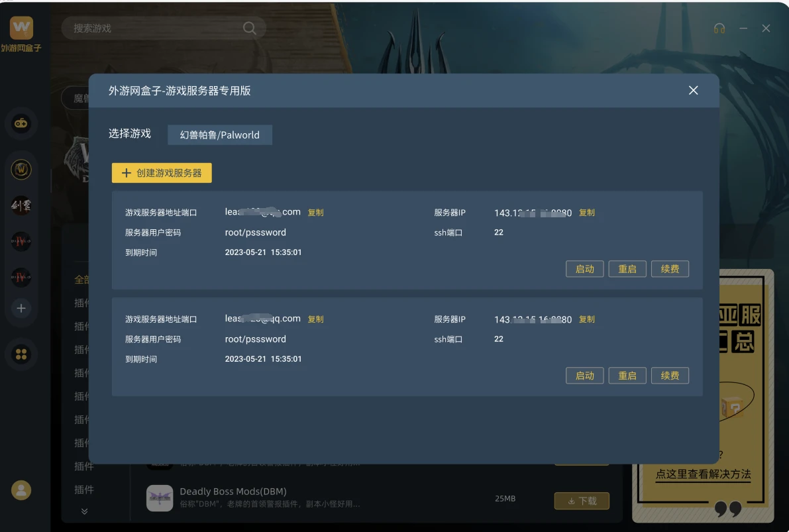Open the gamepad icon in the sidebar
The height and width of the screenshot is (532, 789).
coord(21,123)
